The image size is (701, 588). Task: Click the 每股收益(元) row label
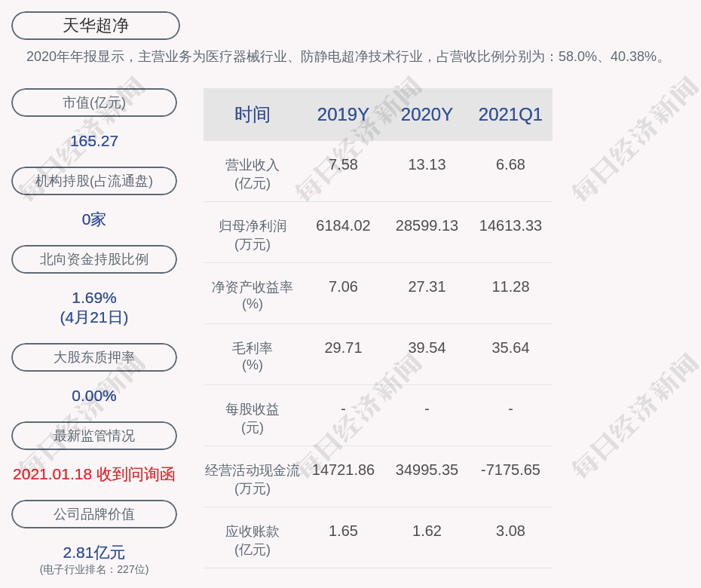click(x=253, y=418)
